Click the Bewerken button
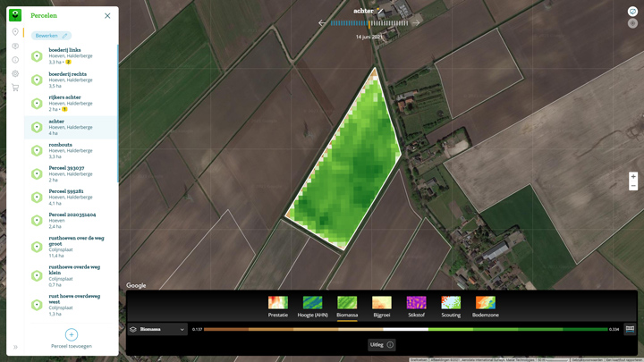Screen dimensions: 644x362 (51, 36)
